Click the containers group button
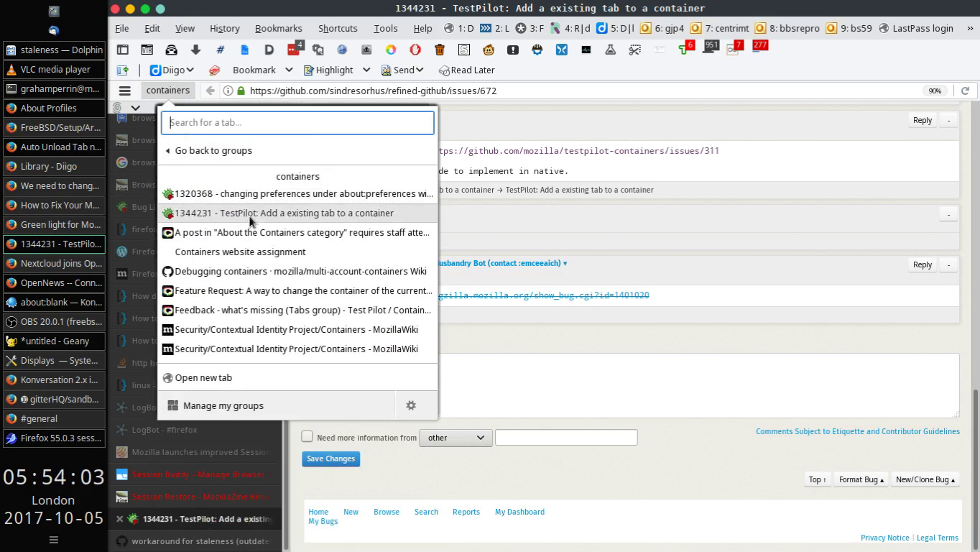The height and width of the screenshot is (552, 980). coord(168,91)
